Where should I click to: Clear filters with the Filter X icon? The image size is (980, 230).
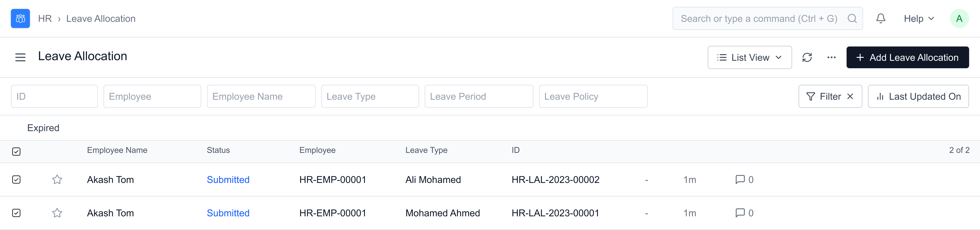pyautogui.click(x=850, y=97)
